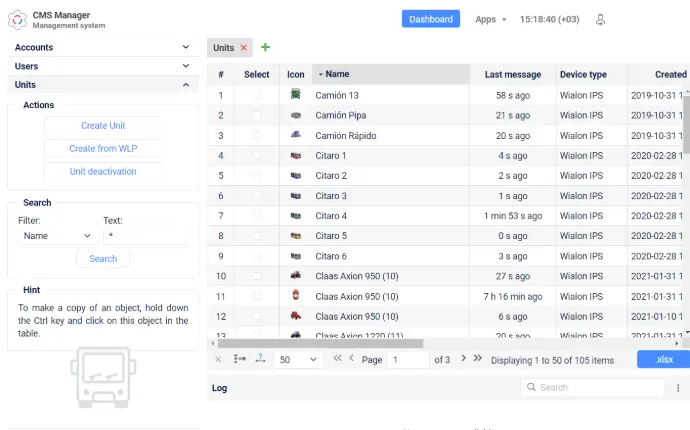Screen dimensions: 690x430
Task: Jump to the first page arrow
Action: [x=337, y=358]
